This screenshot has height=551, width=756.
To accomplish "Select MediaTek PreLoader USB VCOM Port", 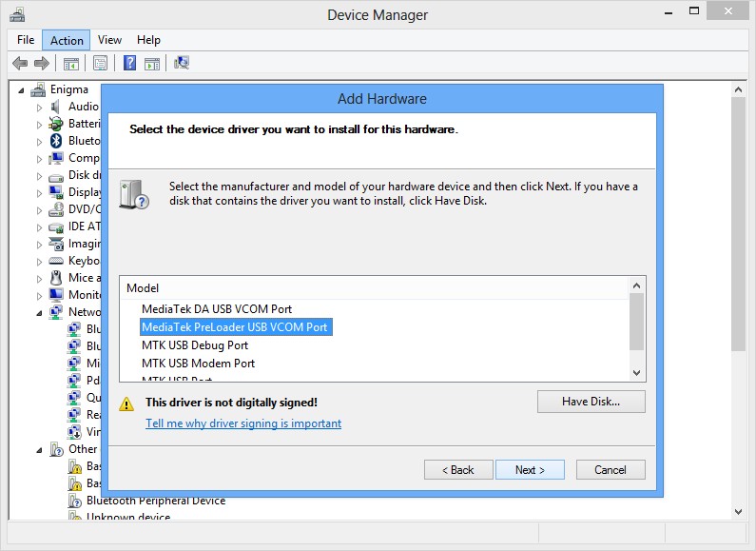I will 235,327.
